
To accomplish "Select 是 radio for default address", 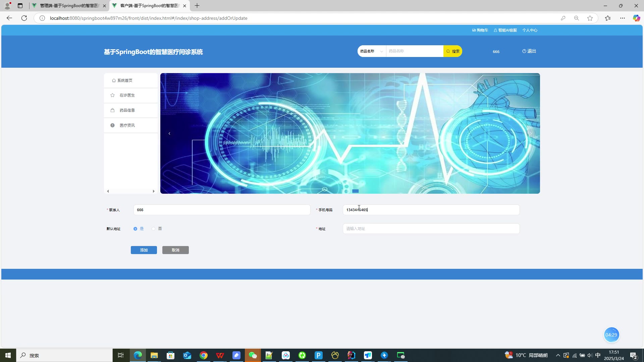I will pyautogui.click(x=136, y=229).
